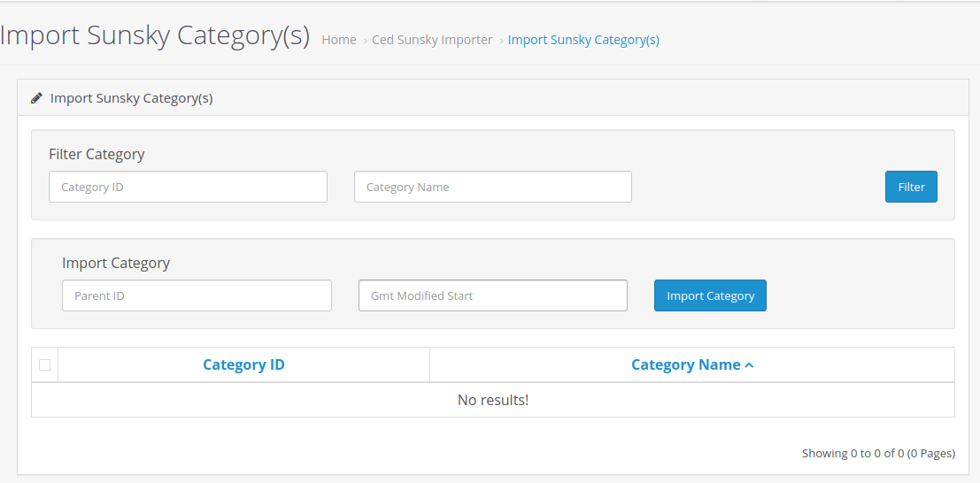Focus the Gmt Modified Start field
980x483 pixels.
[x=492, y=295]
